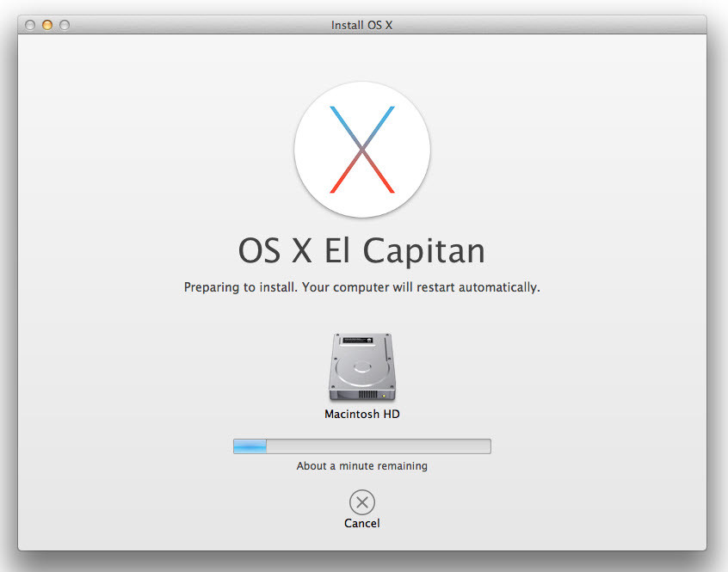
Task: Click the Install OS X window title
Action: pyautogui.click(x=361, y=26)
